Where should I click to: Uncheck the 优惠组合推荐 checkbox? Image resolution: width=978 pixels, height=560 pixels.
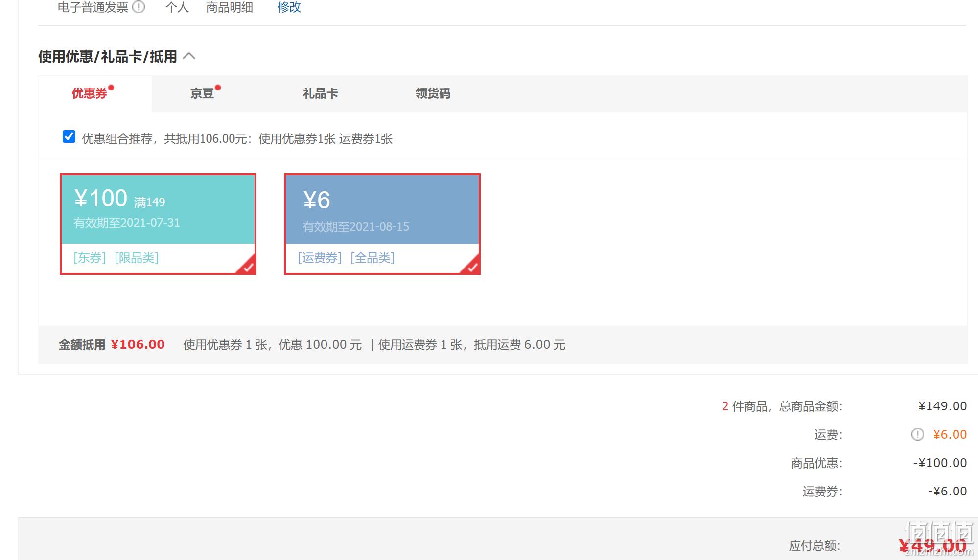coord(69,137)
